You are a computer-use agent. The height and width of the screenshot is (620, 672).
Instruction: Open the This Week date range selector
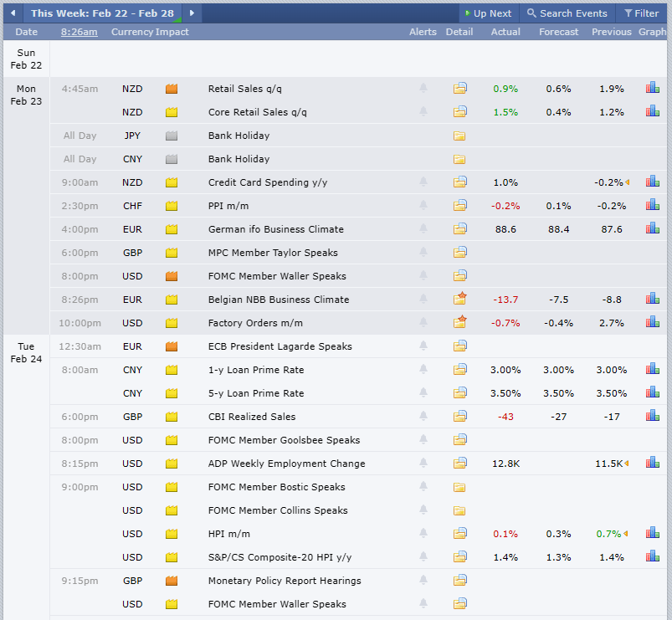click(x=103, y=13)
